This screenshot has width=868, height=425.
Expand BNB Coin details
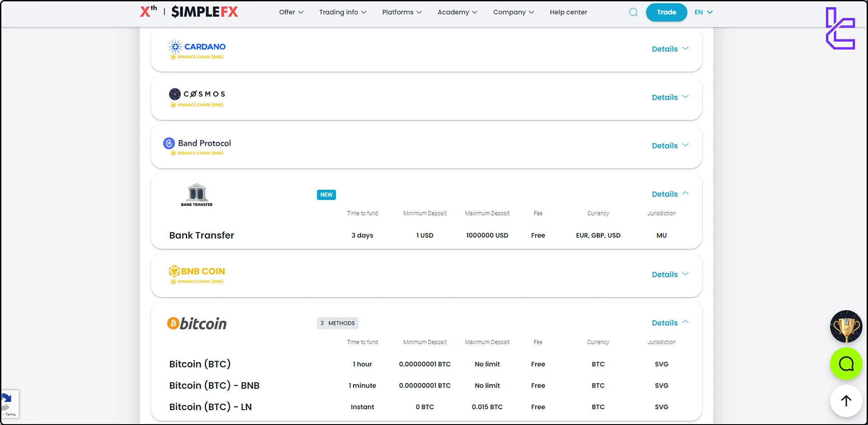click(x=670, y=274)
